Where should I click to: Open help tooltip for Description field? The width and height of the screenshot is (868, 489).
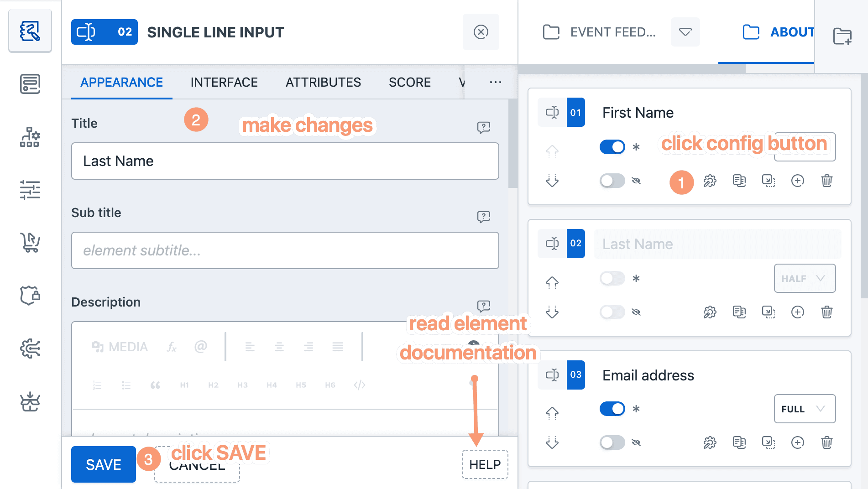click(x=484, y=306)
